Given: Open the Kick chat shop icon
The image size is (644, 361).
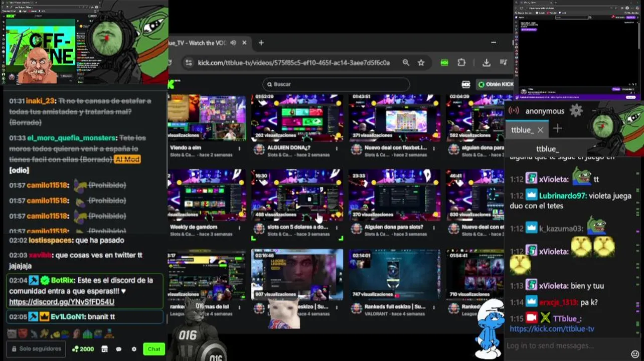Looking at the screenshot, I should pos(104,349).
